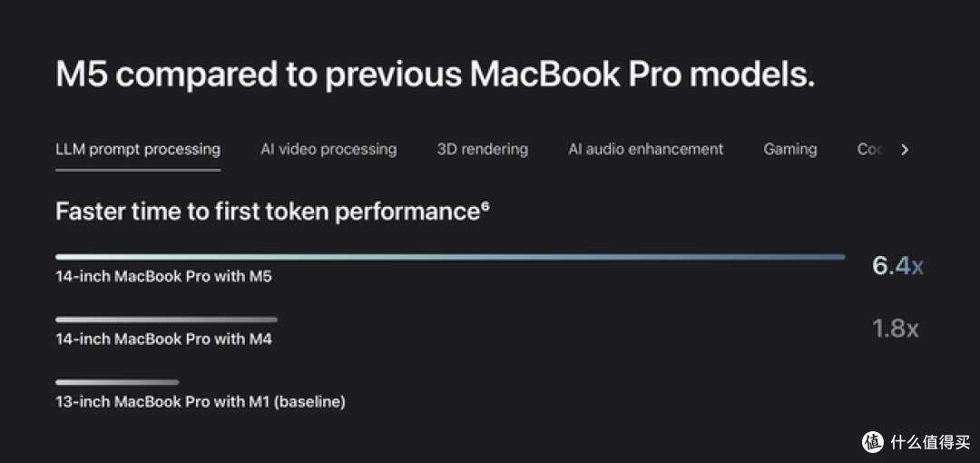Open the 3D rendering tab
This screenshot has width=980, height=463.
pos(483,150)
